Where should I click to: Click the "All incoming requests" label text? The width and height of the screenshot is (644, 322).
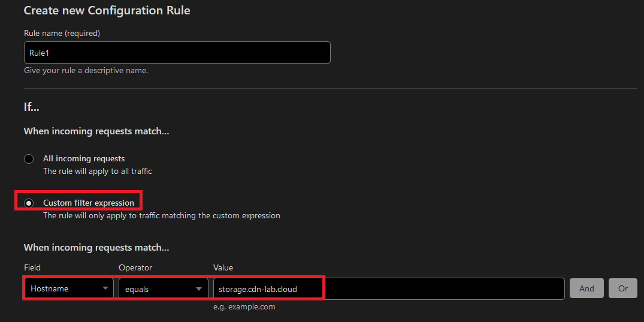[84, 159]
